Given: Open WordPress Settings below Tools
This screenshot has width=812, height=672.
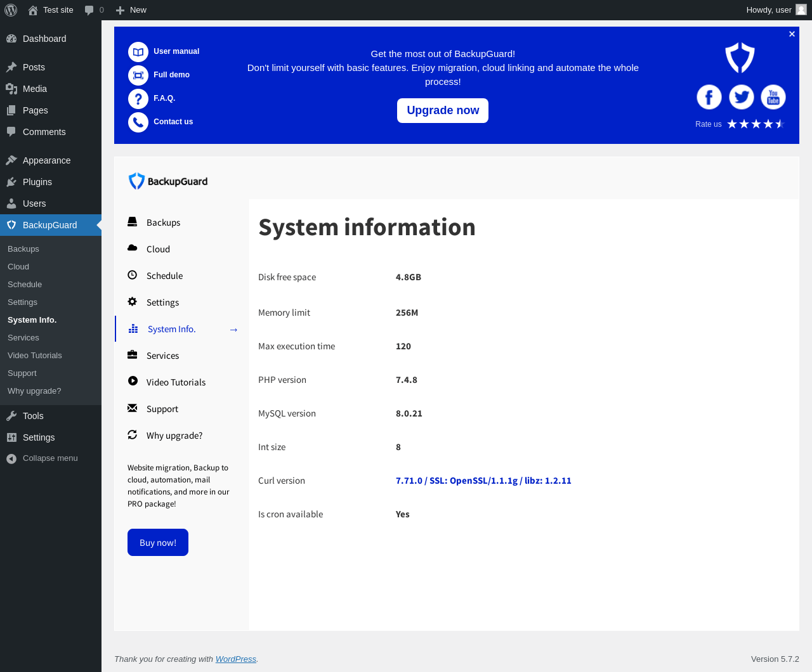Looking at the screenshot, I should [x=51, y=437].
